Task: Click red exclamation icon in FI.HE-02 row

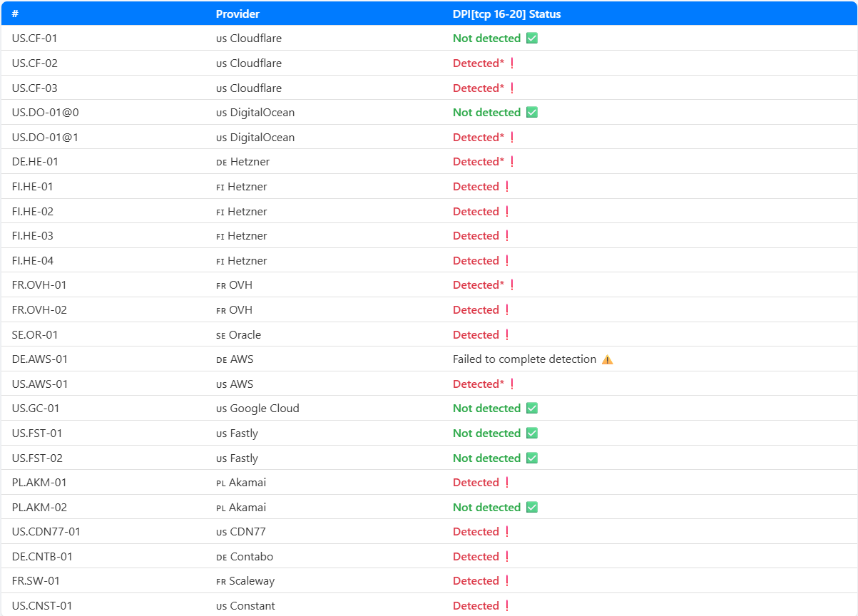Action: (507, 212)
